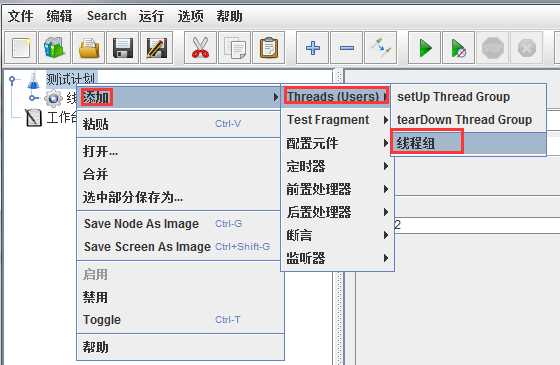This screenshot has height=365, width=560.
Task: Start test with green play icon
Action: coord(424,48)
